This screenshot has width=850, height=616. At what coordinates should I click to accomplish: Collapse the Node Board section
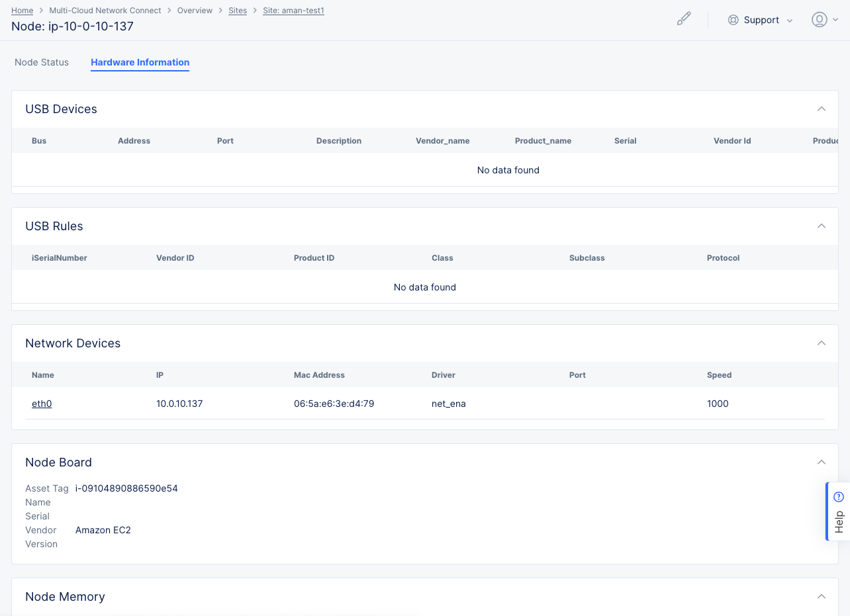(x=822, y=462)
